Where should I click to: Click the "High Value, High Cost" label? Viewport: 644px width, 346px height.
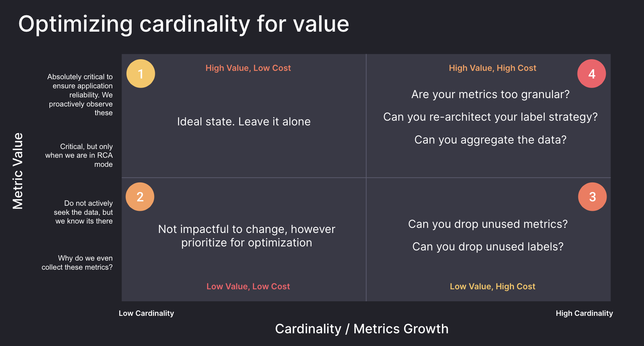(492, 68)
